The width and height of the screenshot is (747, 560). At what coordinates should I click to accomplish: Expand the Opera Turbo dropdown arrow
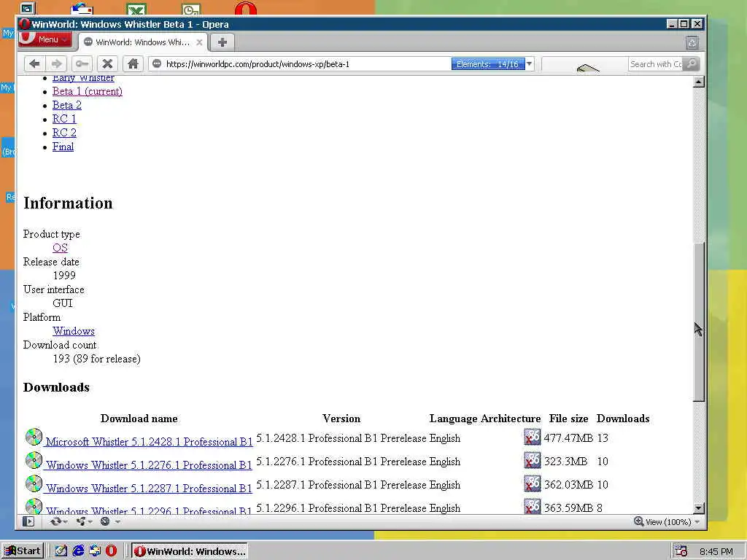tap(117, 522)
